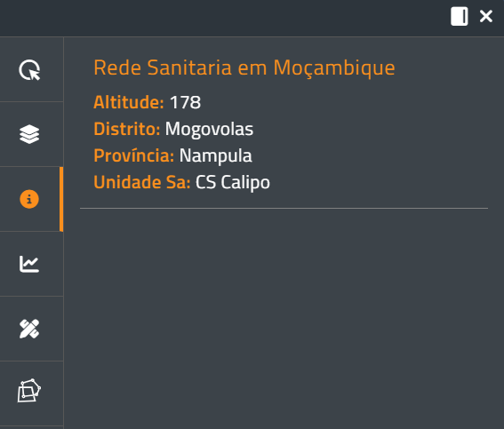Click the orange active tab indicator bar

pos(61,199)
